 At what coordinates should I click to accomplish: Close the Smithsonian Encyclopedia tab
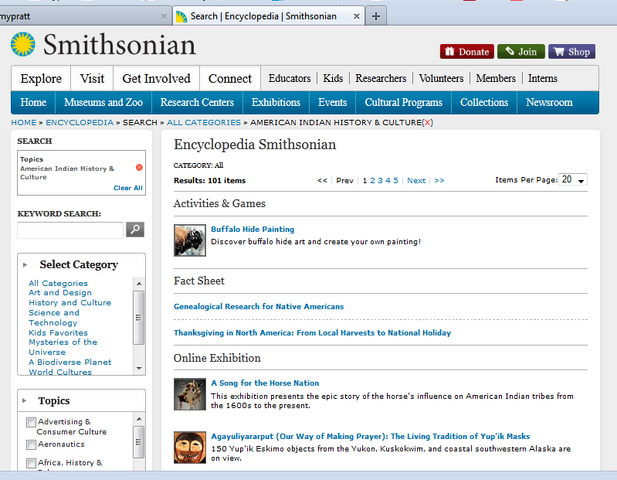pyautogui.click(x=356, y=17)
